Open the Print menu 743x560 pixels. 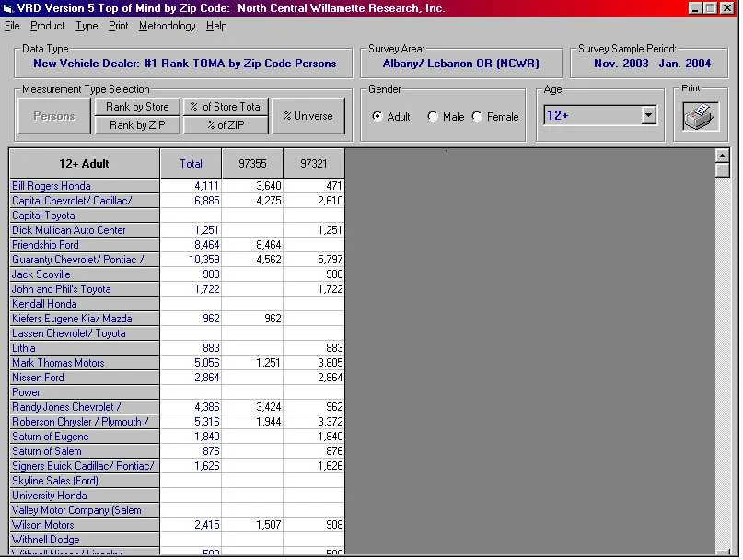[119, 26]
